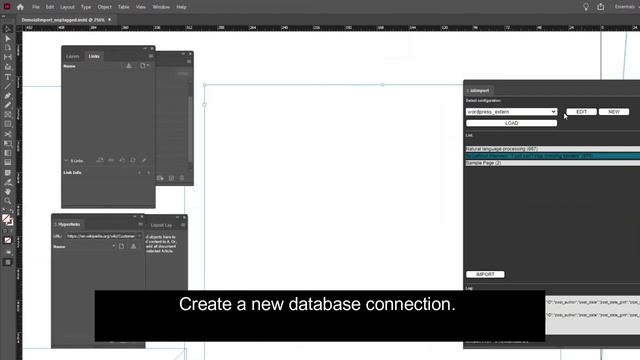Select the Direct Selection tool

7,38
